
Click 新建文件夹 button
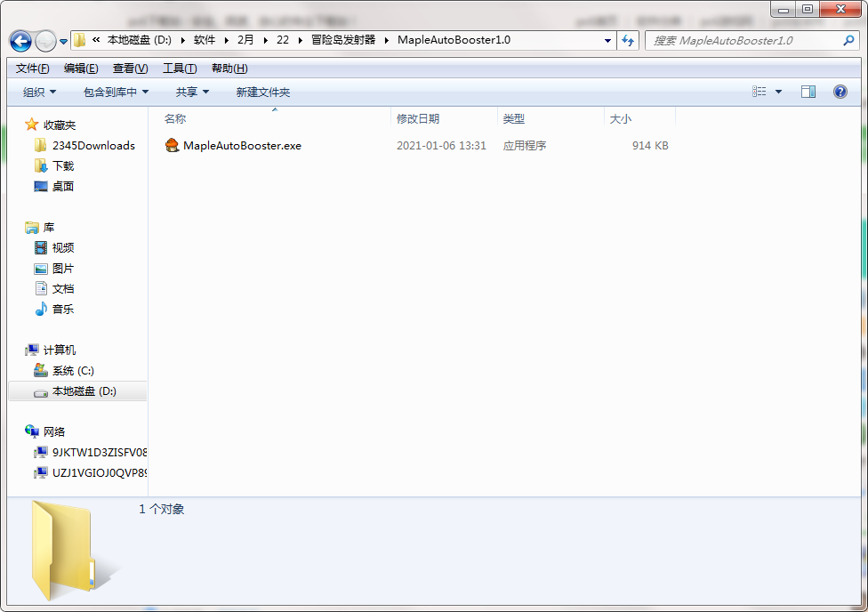(263, 92)
